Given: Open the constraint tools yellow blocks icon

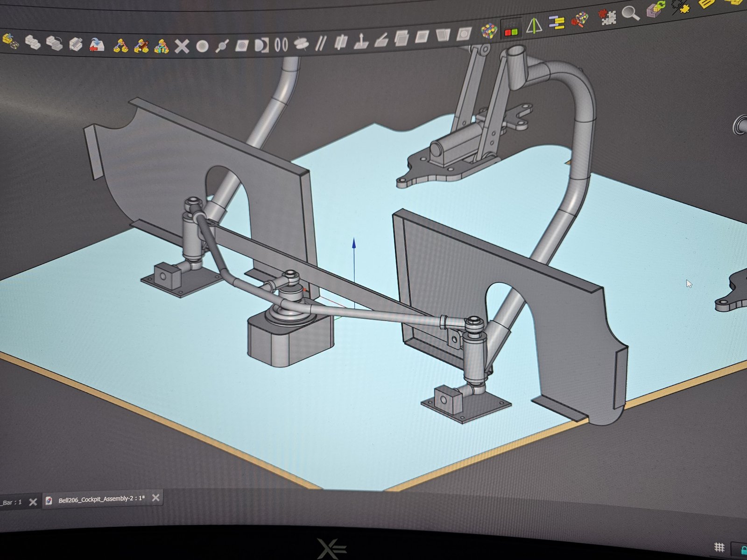Looking at the screenshot, I should point(121,45).
